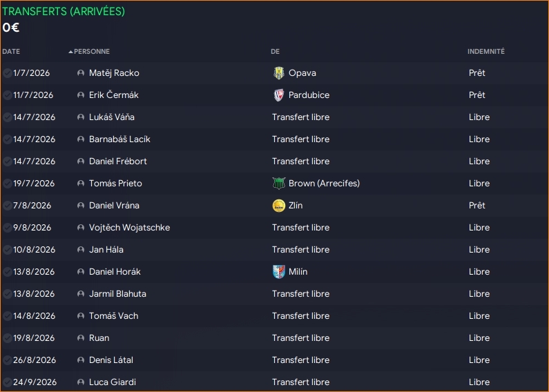The width and height of the screenshot is (549, 392).
Task: Click the yellow Zlín club crest
Action: 279,206
